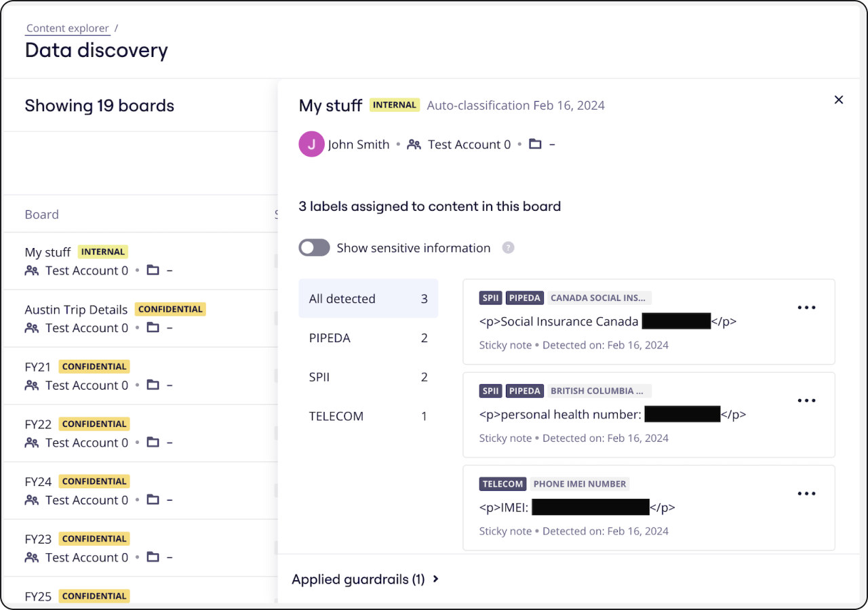Filter detections by SPII label
Viewport: 868px width, 610px height.
[x=368, y=378]
